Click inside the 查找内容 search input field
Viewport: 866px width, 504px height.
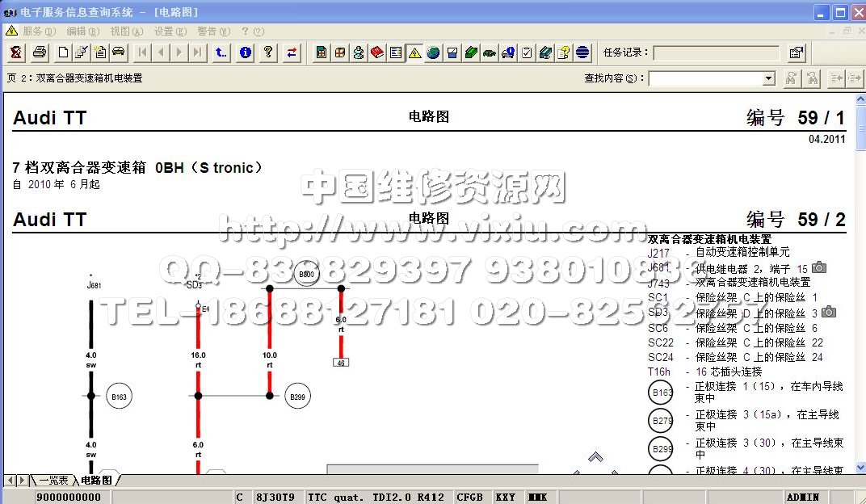704,78
